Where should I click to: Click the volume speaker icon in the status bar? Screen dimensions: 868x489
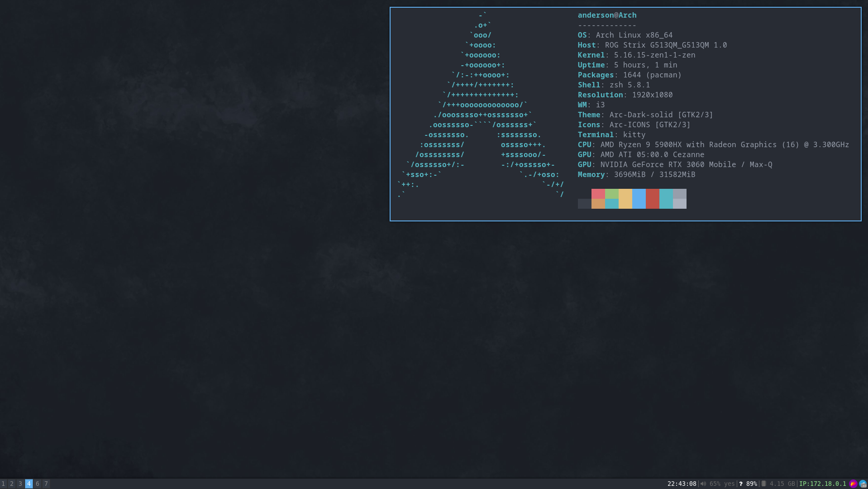point(703,484)
